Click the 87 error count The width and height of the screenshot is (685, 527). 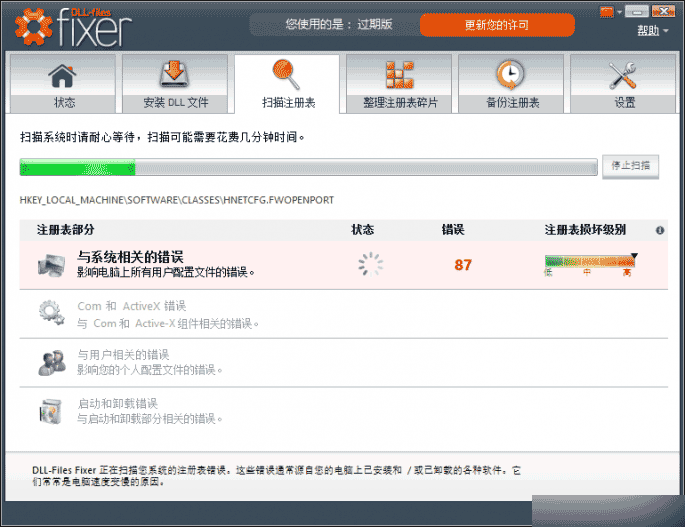pyautogui.click(x=462, y=265)
